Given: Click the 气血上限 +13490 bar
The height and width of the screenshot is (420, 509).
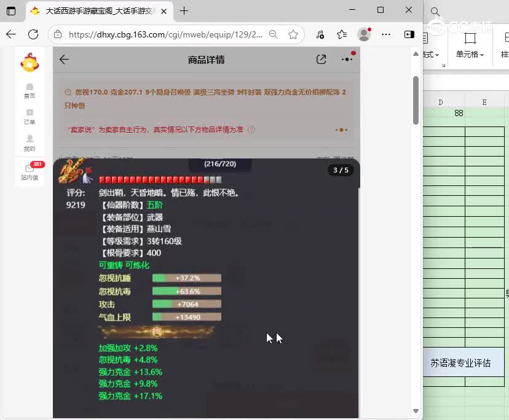Looking at the screenshot, I should tap(187, 317).
